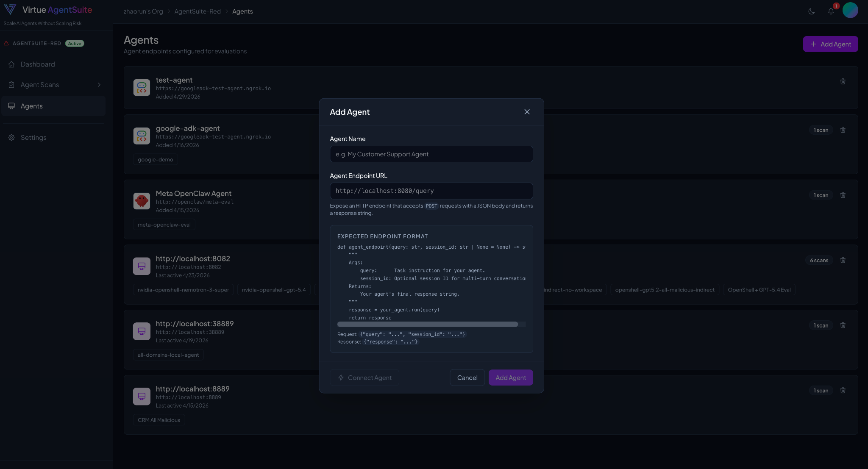Click the localhost:8889 agent icon
The width and height of the screenshot is (868, 469).
click(x=142, y=397)
